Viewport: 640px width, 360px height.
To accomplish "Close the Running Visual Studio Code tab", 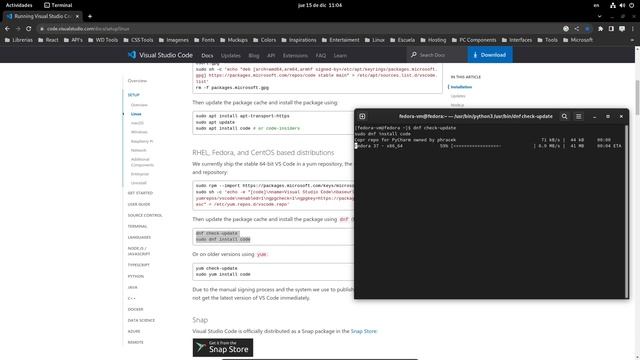I will (77, 16).
